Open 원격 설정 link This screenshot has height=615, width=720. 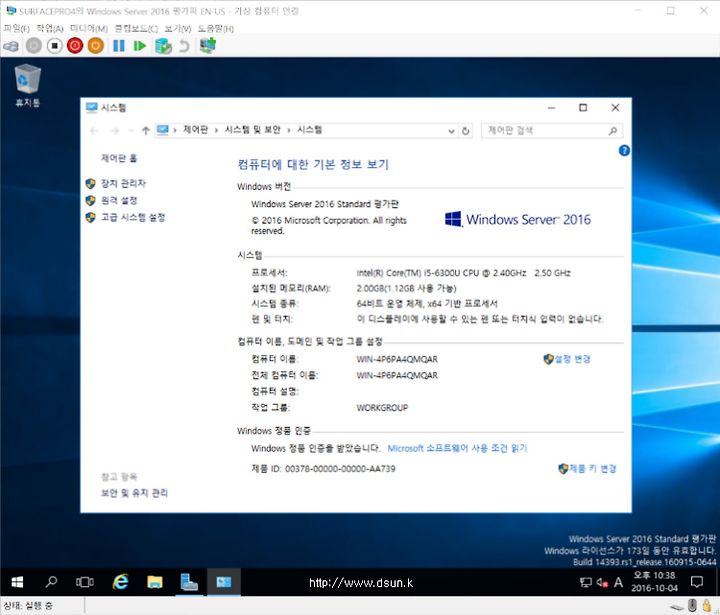point(119,201)
